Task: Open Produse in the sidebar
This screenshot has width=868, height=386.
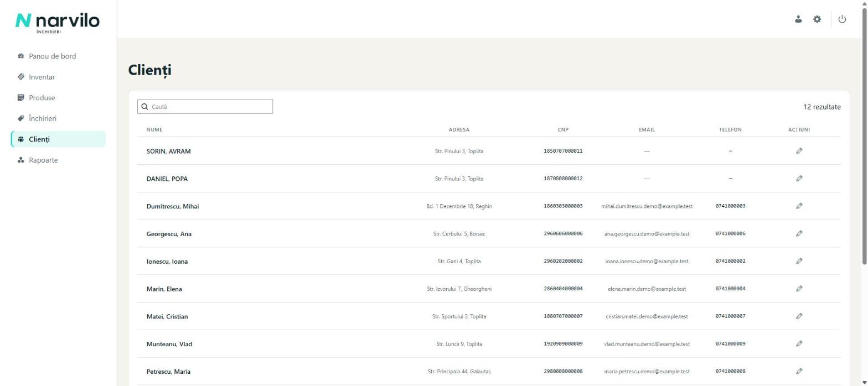Action: click(58, 97)
